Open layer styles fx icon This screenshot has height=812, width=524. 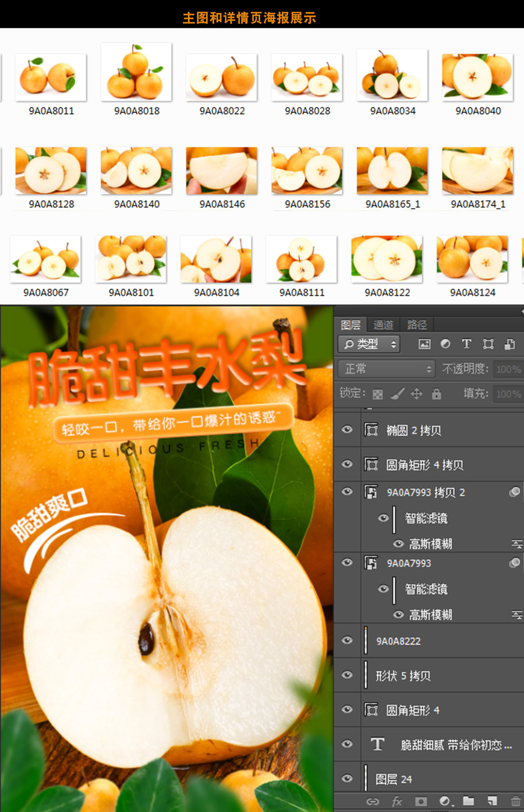pyautogui.click(x=397, y=802)
